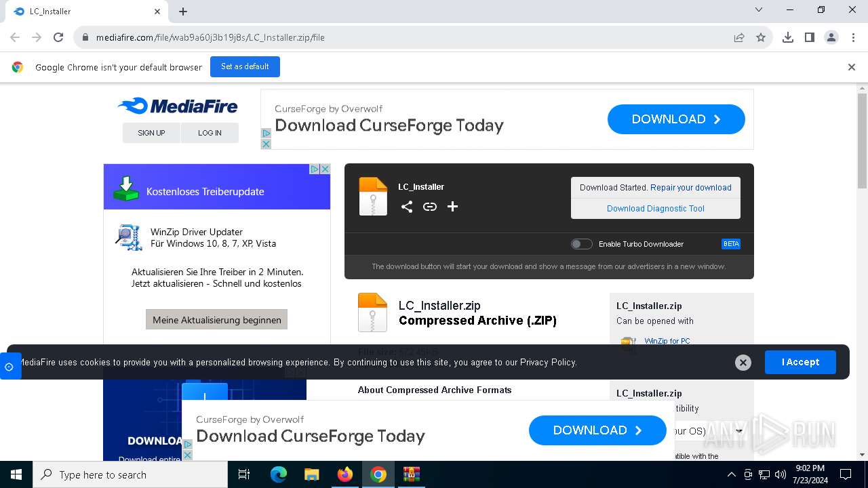This screenshot has width=868, height=488.
Task: Open the notification center
Action: coord(846,474)
